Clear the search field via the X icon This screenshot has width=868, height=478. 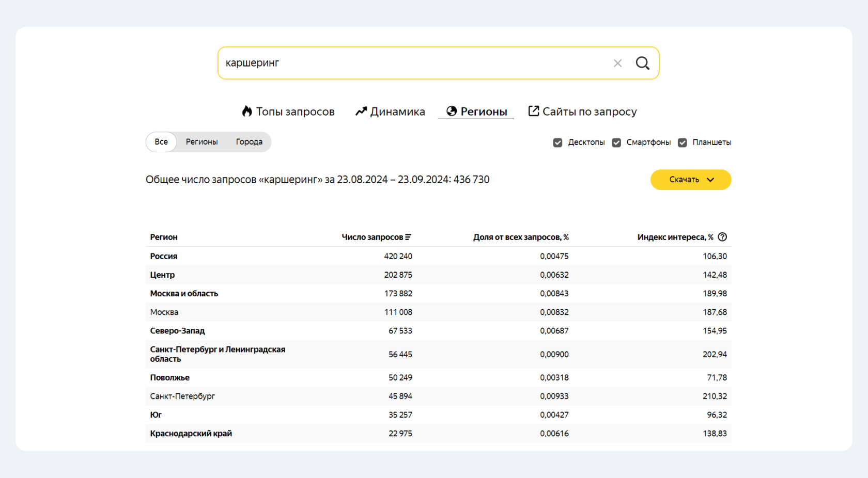click(x=617, y=62)
